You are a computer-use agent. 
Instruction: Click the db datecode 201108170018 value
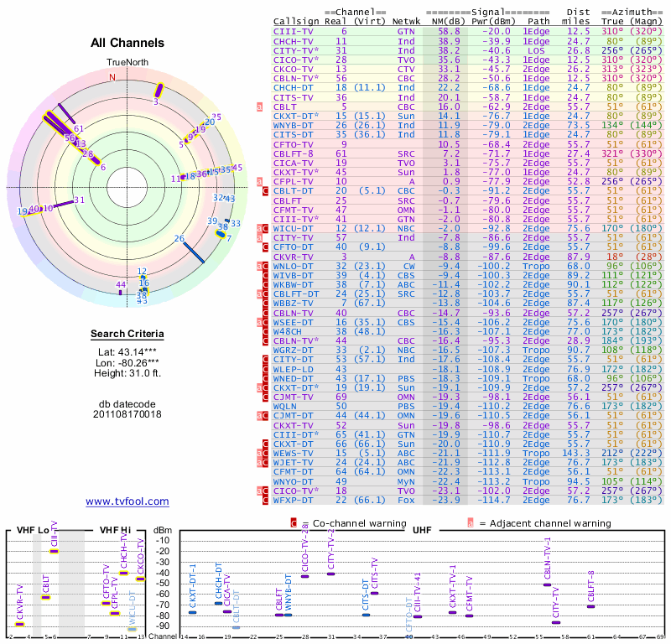click(127, 414)
